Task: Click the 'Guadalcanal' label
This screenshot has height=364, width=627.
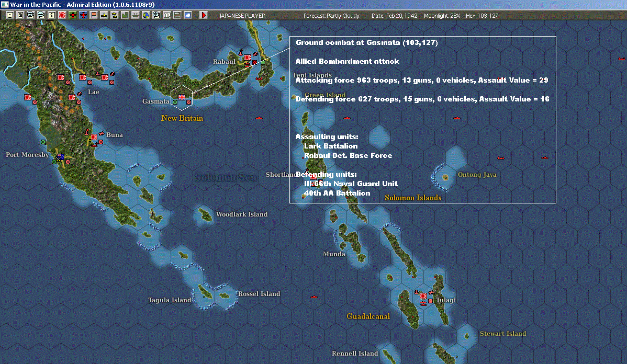Action: click(368, 316)
